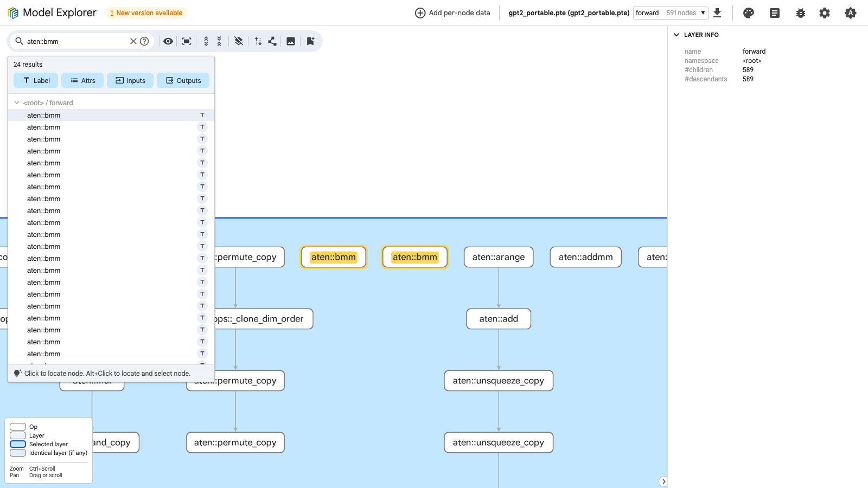Image resolution: width=868 pixels, height=488 pixels.
Task: Clear the aten::bmm search text
Action: pyautogui.click(x=133, y=41)
